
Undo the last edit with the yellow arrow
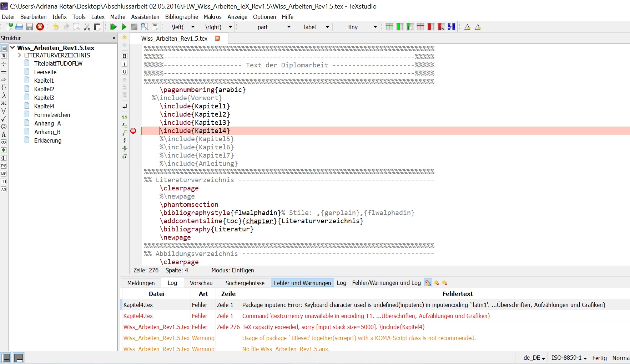[56, 27]
